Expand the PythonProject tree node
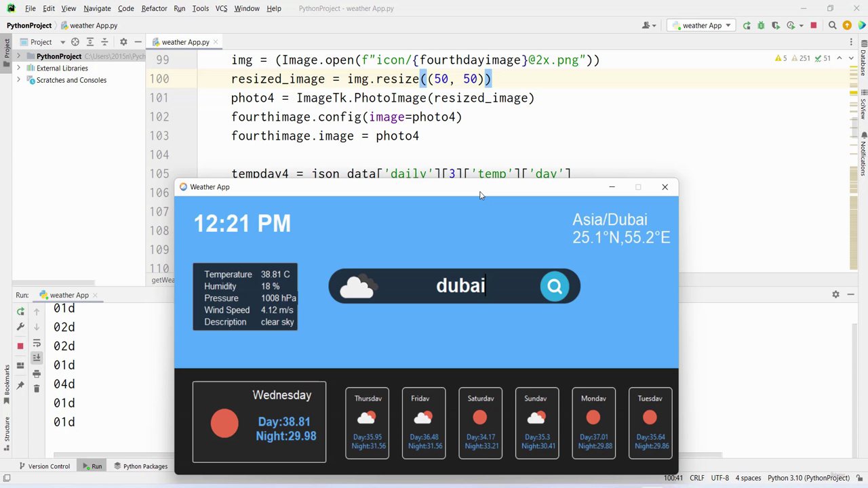 pyautogui.click(x=18, y=56)
